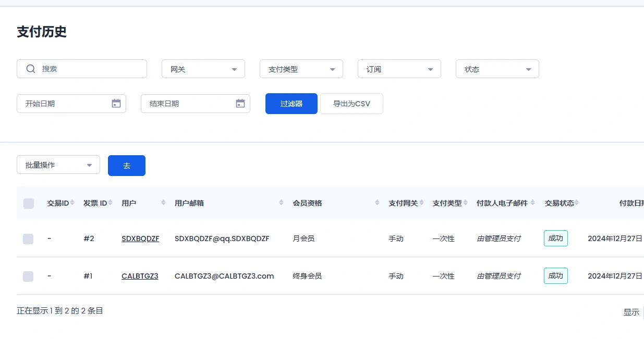Open the end date calendar picker
This screenshot has width=644, height=339.
240,103
